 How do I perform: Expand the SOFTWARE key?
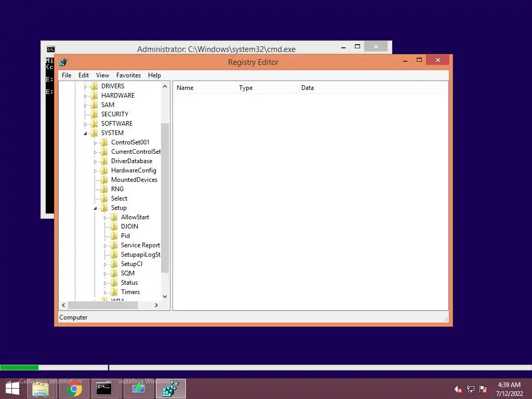point(86,124)
